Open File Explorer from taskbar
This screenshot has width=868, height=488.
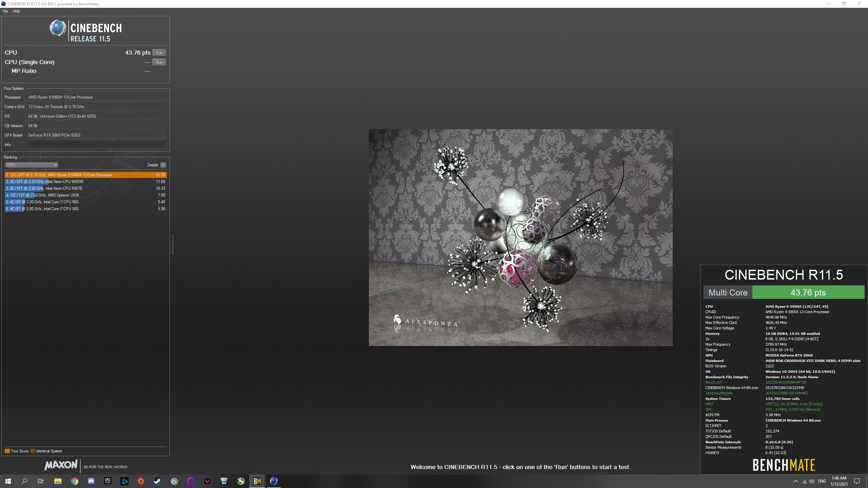point(58,481)
